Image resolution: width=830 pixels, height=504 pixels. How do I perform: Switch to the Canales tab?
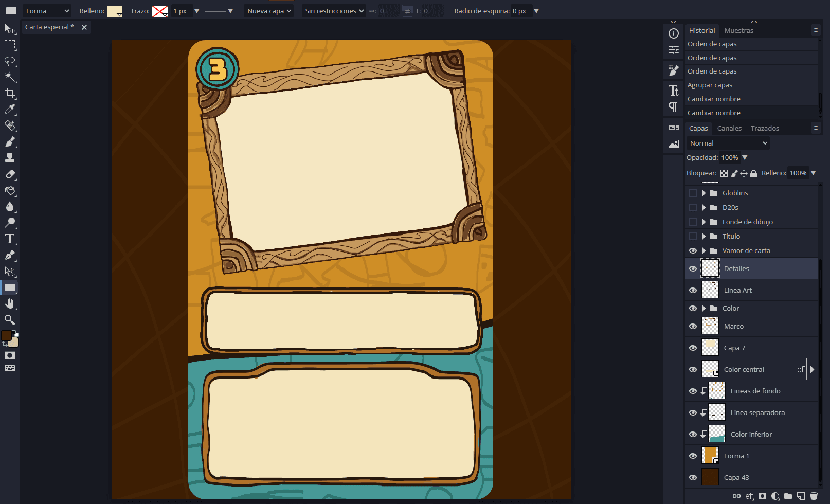coord(729,129)
